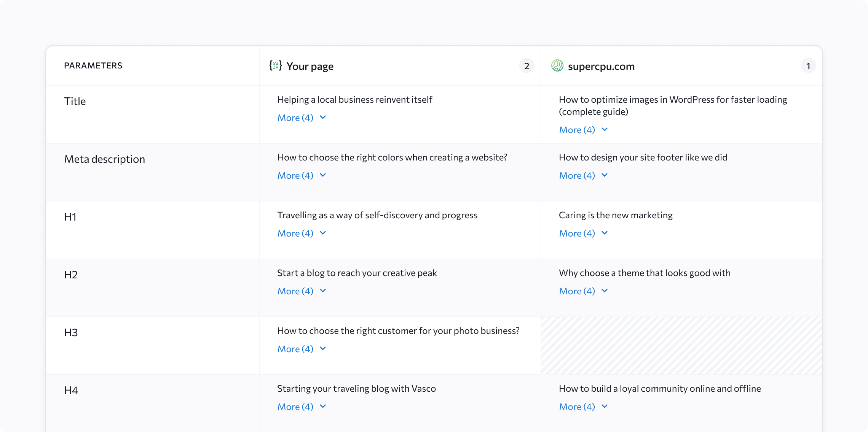The width and height of the screenshot is (868, 432).
Task: Click the chevron next to Your page H1 More
Action: click(323, 233)
